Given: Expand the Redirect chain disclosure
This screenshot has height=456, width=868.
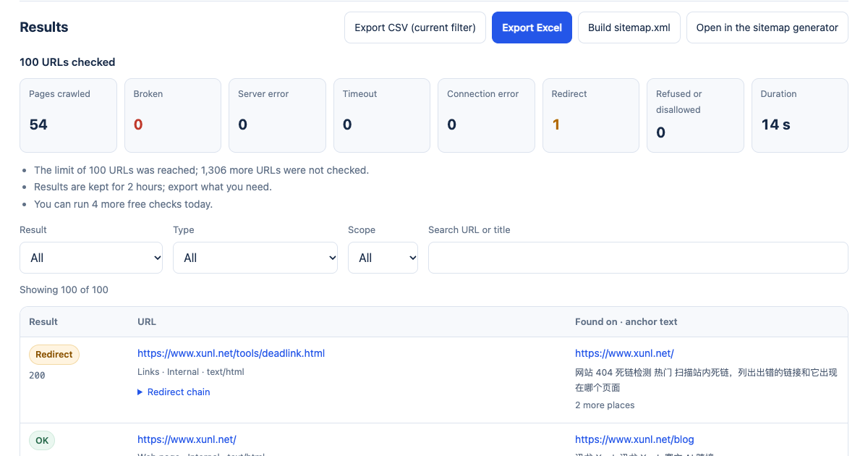Looking at the screenshot, I should [174, 392].
